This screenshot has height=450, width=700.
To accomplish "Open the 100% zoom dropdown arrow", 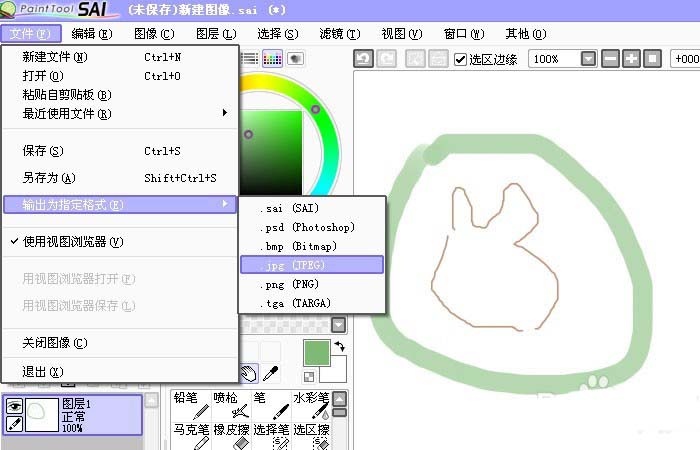I will 588,58.
